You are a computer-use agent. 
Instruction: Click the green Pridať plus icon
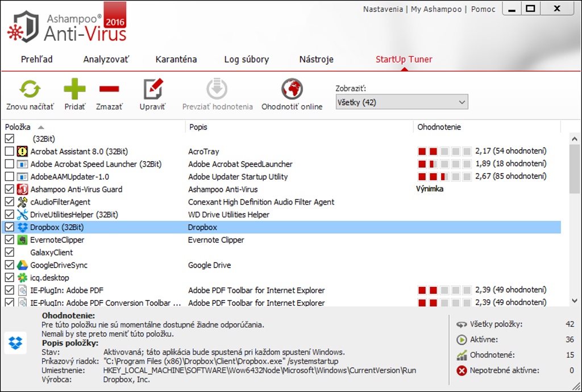74,89
